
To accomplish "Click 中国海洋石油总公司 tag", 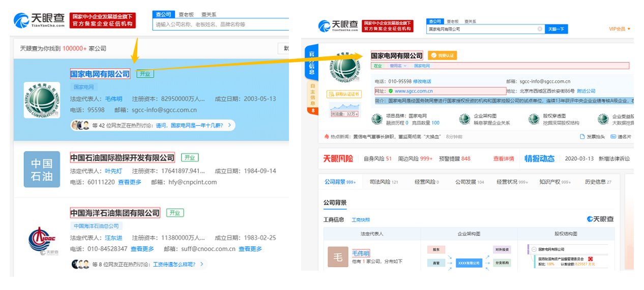I will [x=96, y=226].
